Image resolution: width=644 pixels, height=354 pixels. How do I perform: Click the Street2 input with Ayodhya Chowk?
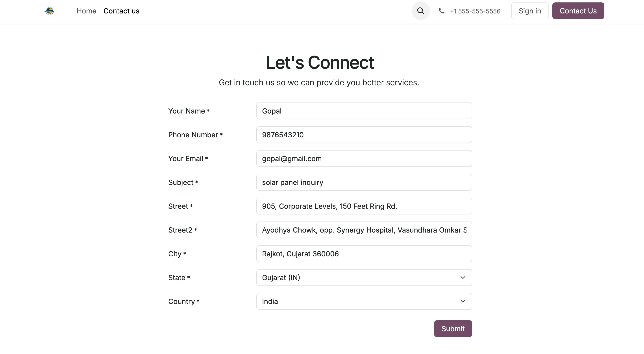click(364, 230)
